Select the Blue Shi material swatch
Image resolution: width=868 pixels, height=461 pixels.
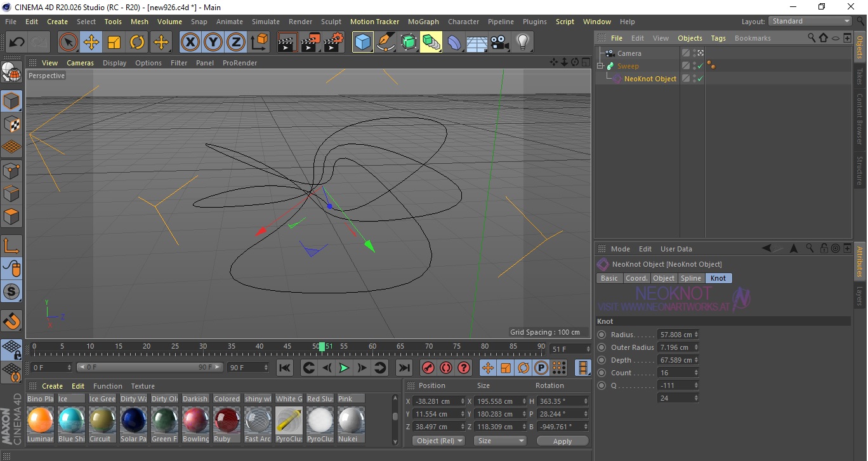(x=71, y=420)
